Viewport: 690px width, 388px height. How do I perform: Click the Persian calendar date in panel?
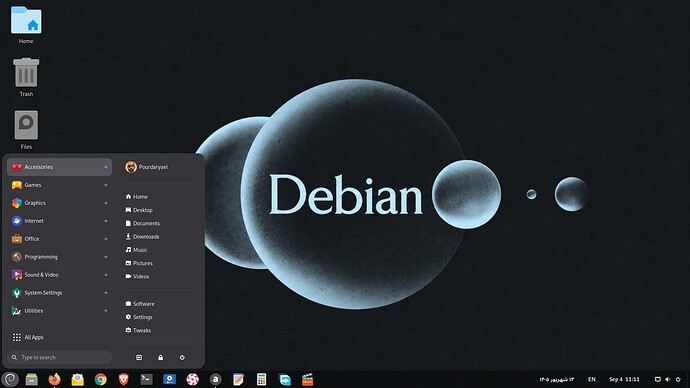[557, 379]
